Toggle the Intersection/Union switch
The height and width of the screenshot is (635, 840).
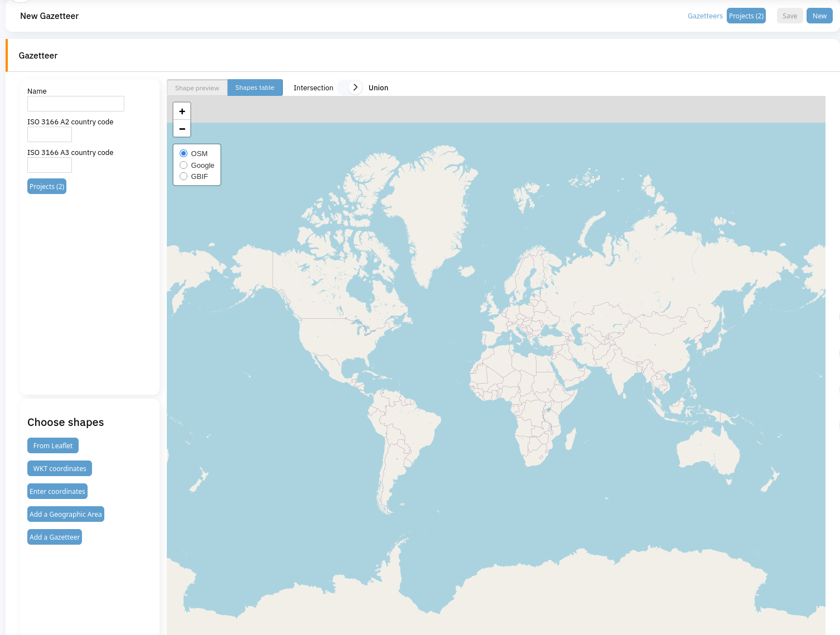(351, 88)
